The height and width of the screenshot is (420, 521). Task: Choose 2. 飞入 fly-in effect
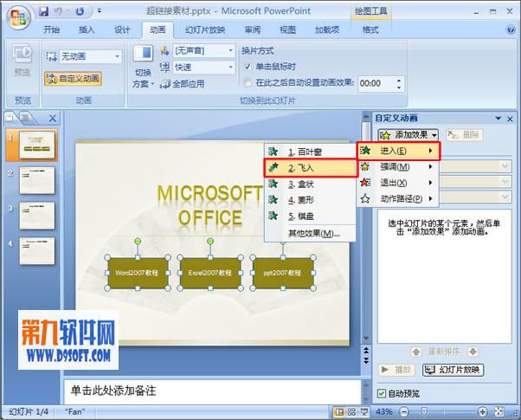[311, 168]
